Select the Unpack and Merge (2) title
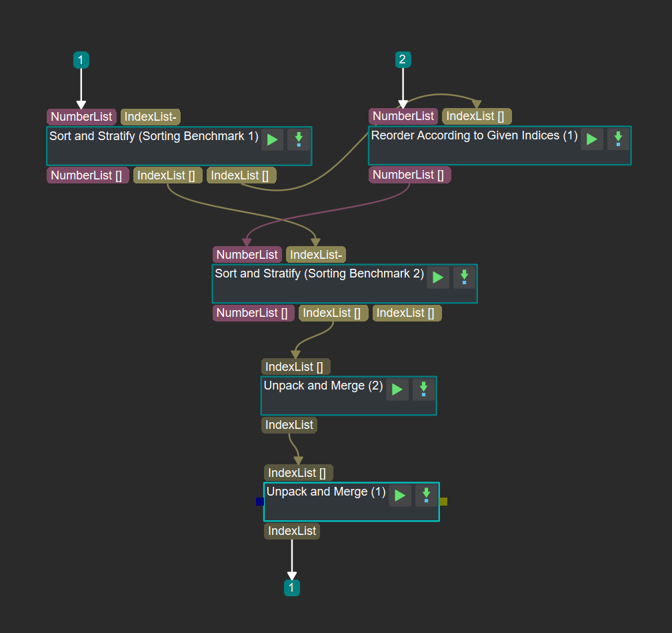This screenshot has height=633, width=672. pyautogui.click(x=323, y=386)
